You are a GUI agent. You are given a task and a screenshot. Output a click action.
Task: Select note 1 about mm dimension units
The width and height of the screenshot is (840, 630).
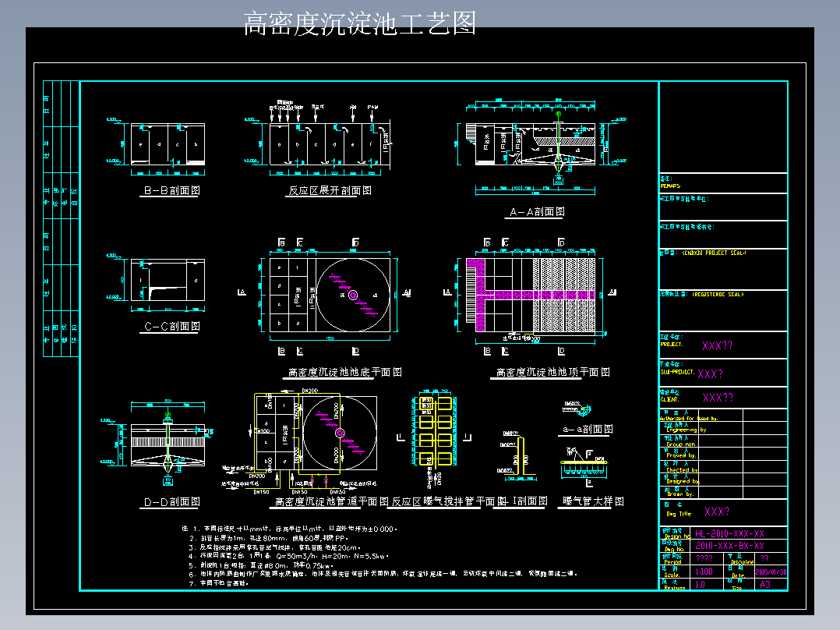[289, 529]
